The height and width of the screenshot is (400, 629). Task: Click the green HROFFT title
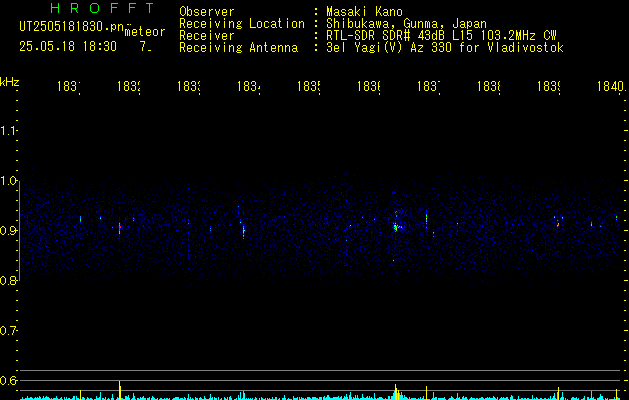click(102, 8)
